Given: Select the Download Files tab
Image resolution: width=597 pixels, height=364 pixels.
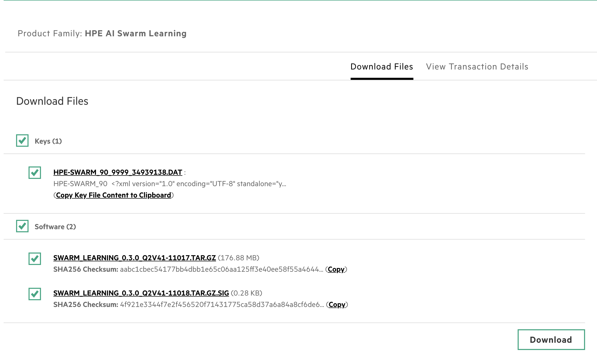Looking at the screenshot, I should pos(381,67).
